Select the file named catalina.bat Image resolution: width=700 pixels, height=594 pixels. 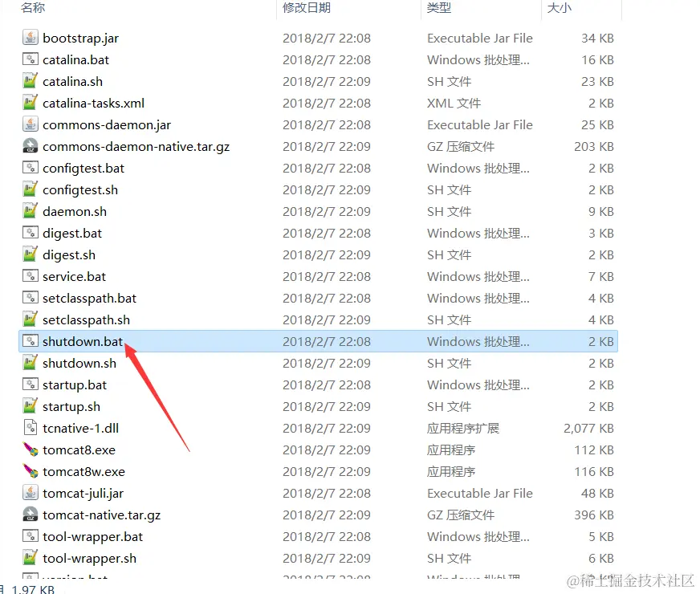(x=76, y=60)
